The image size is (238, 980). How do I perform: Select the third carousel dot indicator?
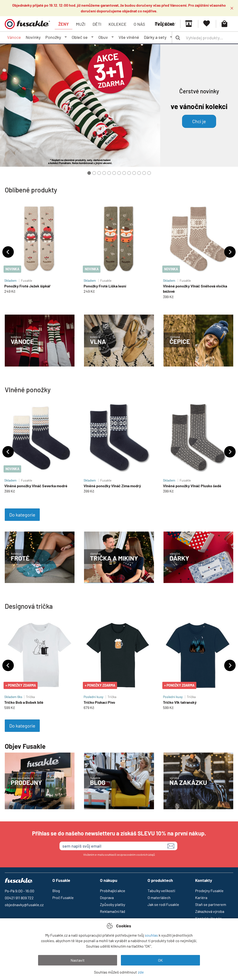[x=99, y=173]
